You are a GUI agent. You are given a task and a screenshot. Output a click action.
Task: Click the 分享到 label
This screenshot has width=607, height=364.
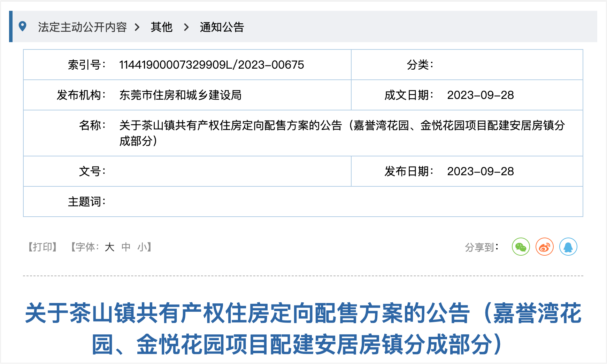tap(482, 247)
